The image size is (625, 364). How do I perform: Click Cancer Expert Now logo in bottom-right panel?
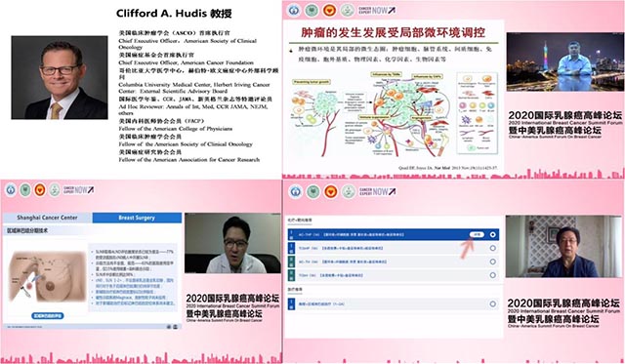378,191
